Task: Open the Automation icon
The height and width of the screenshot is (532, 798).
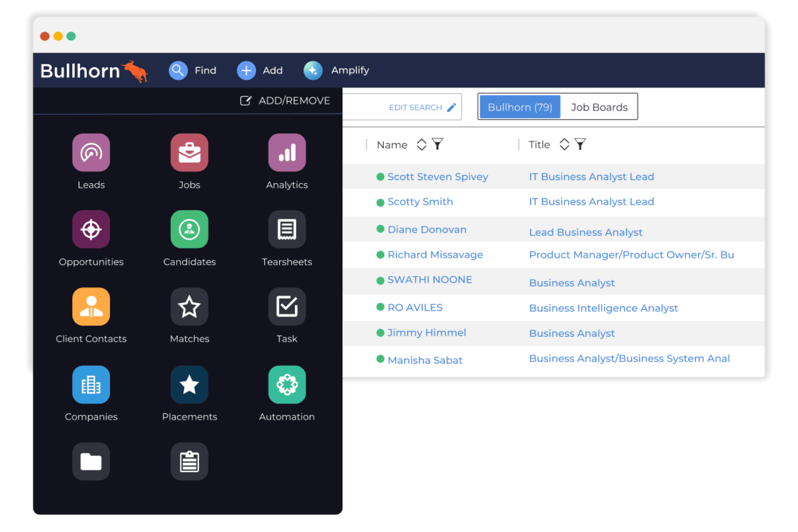Action: [x=287, y=385]
